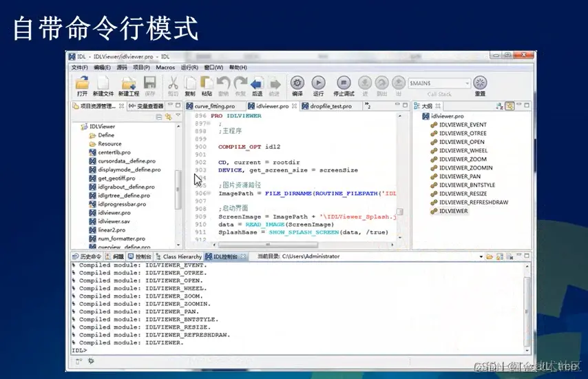The width and height of the screenshot is (588, 379).
Task: Click the grey 前进 forward arrow
Action: [275, 83]
